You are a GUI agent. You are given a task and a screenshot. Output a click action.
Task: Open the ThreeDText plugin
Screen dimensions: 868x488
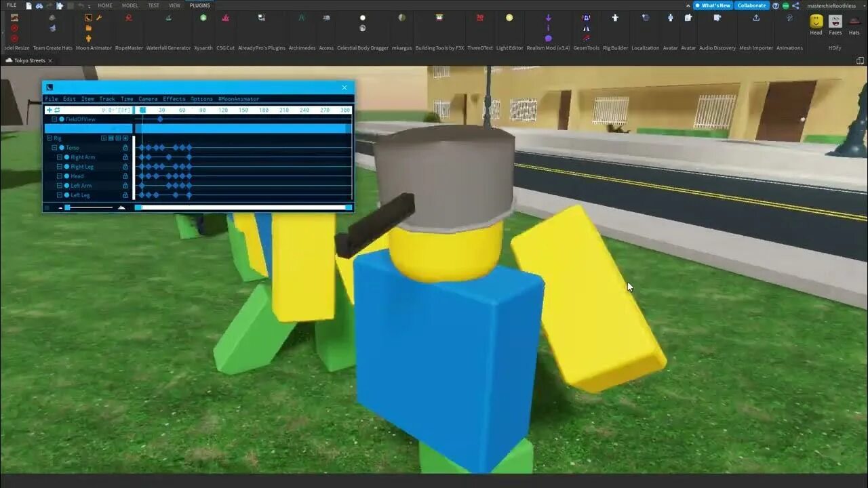point(480,18)
